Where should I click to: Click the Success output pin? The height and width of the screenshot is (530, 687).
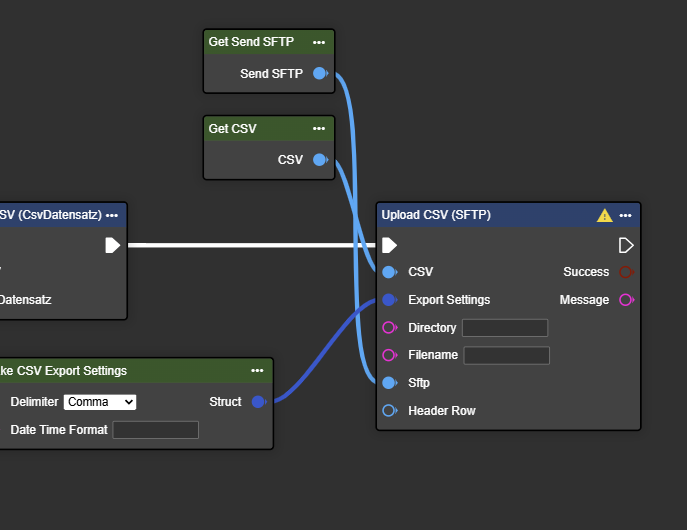pos(626,272)
